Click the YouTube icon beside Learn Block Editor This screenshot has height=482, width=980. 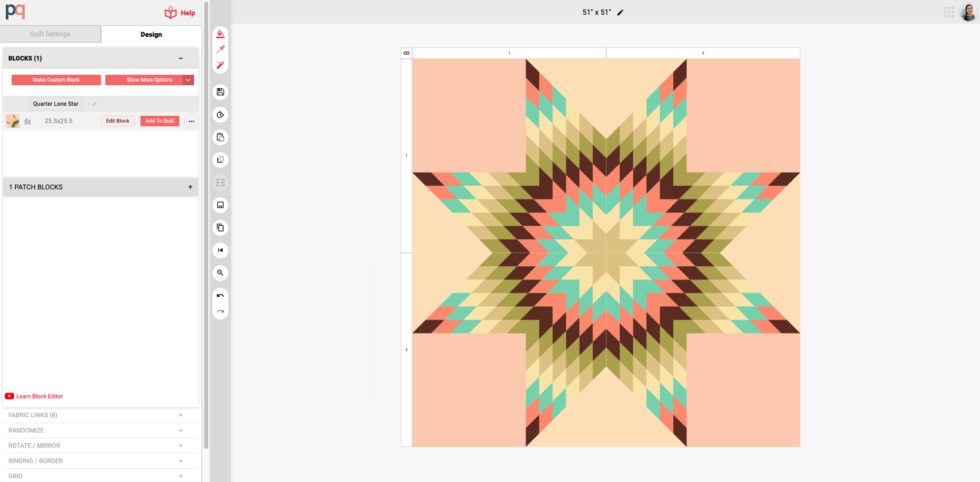tap(9, 396)
